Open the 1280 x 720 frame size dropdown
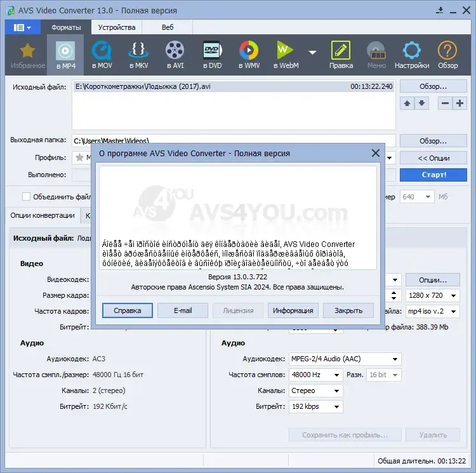The width and height of the screenshot is (476, 473). coord(433,295)
